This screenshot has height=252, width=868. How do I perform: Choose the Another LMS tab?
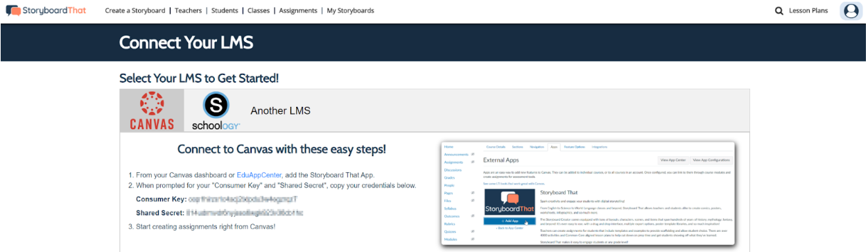[x=280, y=111]
